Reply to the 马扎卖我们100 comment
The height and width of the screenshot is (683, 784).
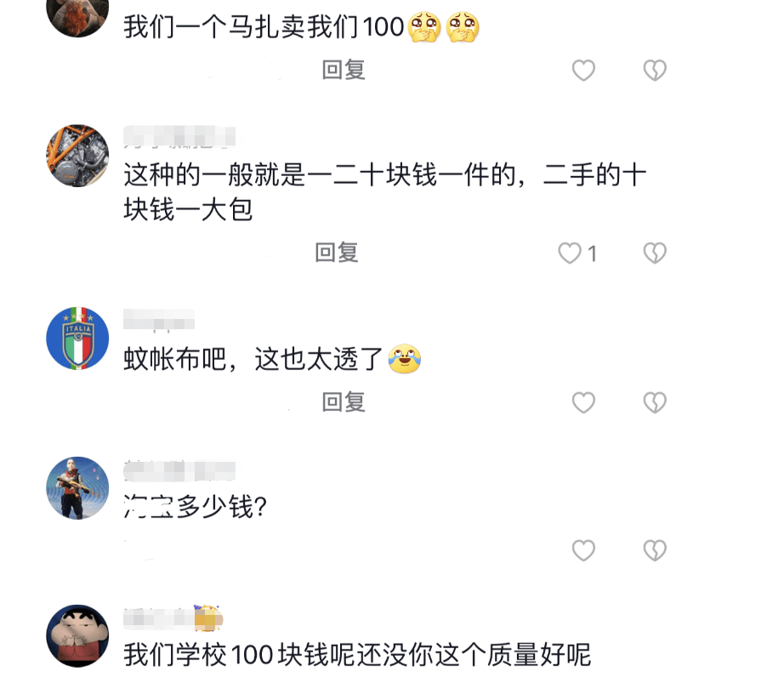tap(344, 70)
